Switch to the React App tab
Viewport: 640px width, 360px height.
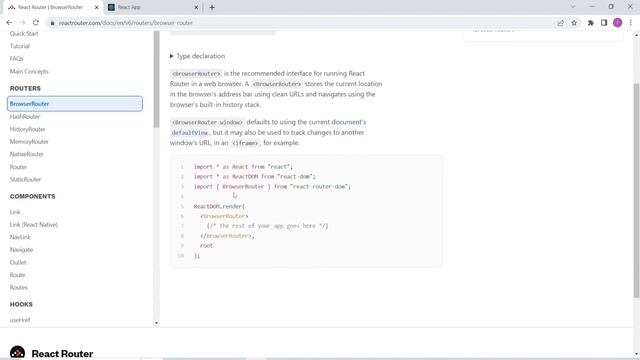[x=153, y=7]
